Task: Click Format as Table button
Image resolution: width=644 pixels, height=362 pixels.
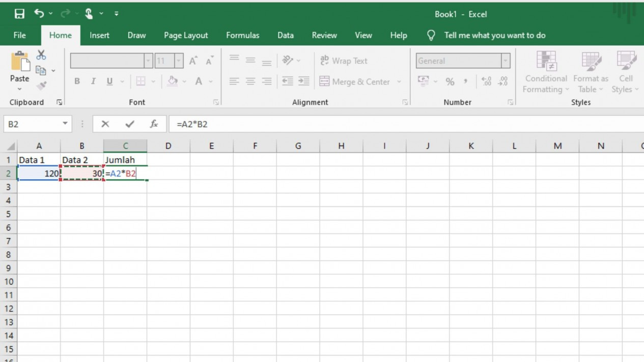Action: tap(591, 72)
